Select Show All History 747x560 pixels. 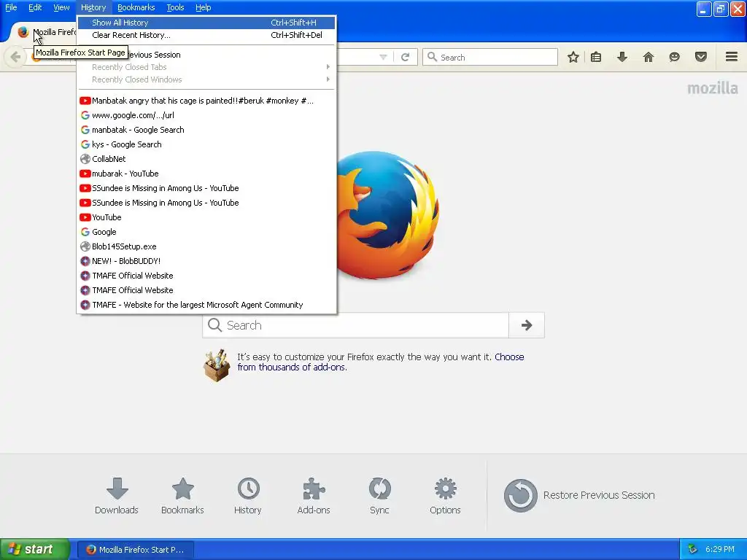click(x=206, y=23)
